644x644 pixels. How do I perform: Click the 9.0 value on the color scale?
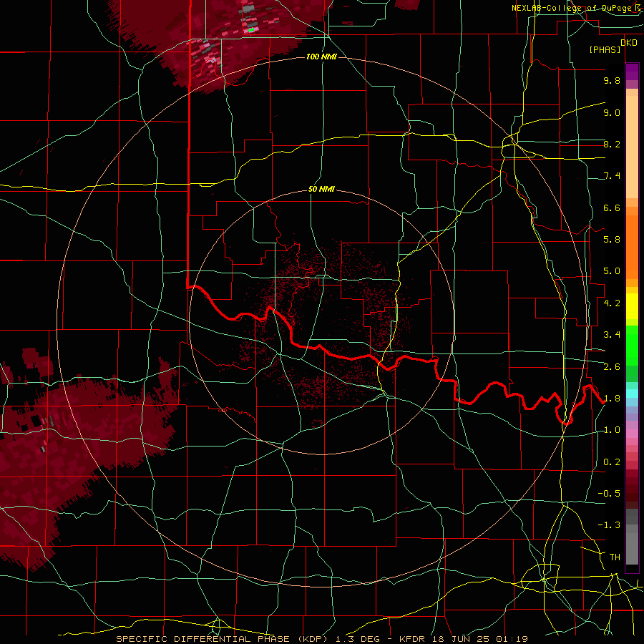pyautogui.click(x=612, y=112)
